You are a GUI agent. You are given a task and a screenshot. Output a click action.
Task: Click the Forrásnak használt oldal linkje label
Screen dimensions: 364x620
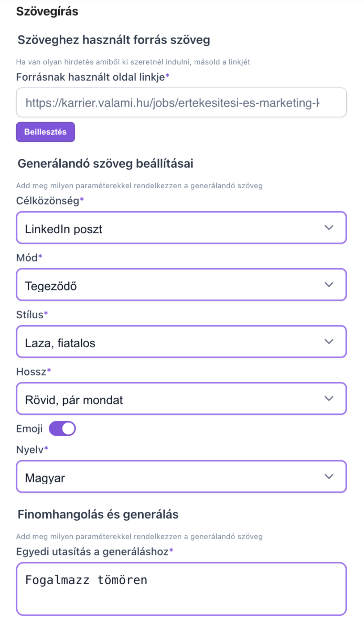pos(93,77)
